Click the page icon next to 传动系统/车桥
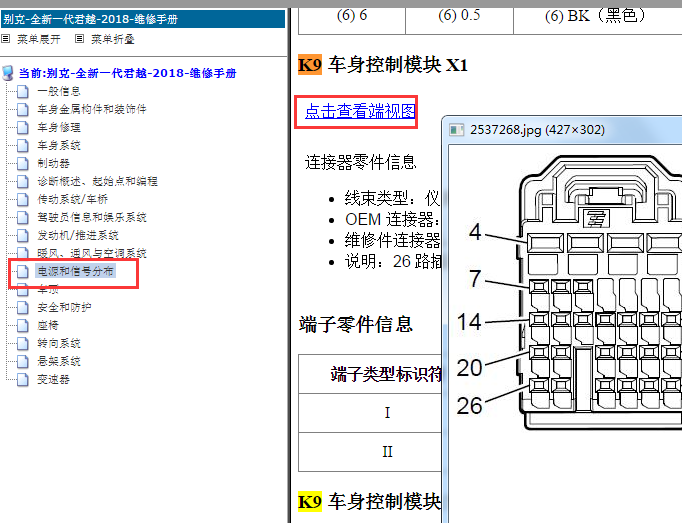 click(x=23, y=199)
